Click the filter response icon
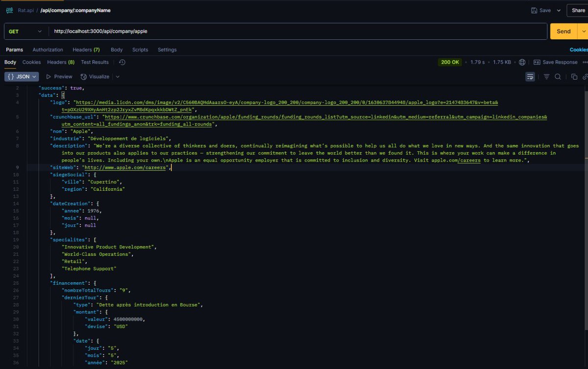The height and width of the screenshot is (369, 588). click(x=546, y=76)
